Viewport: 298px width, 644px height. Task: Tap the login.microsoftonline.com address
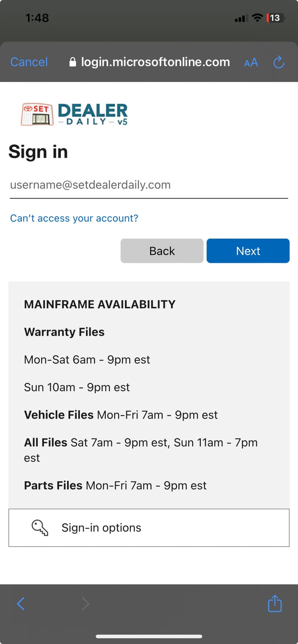(x=155, y=62)
